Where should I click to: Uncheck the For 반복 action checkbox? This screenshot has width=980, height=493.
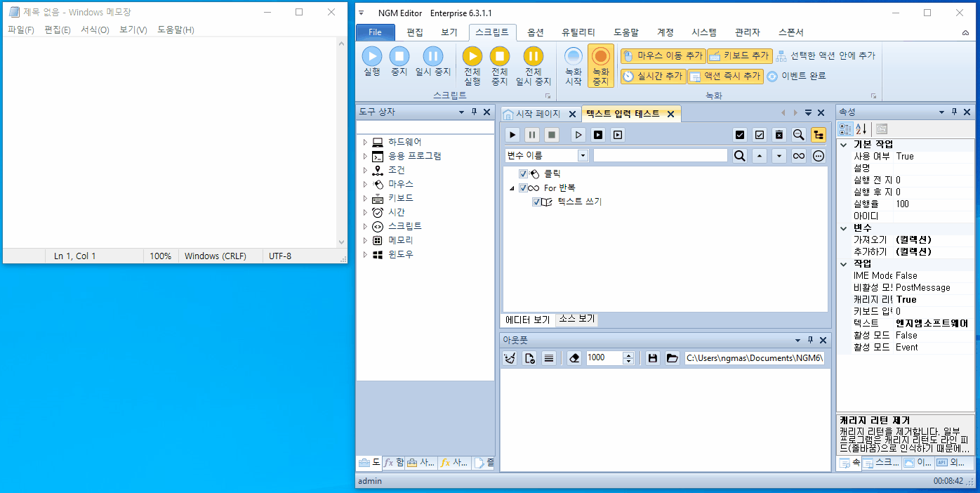click(x=523, y=188)
